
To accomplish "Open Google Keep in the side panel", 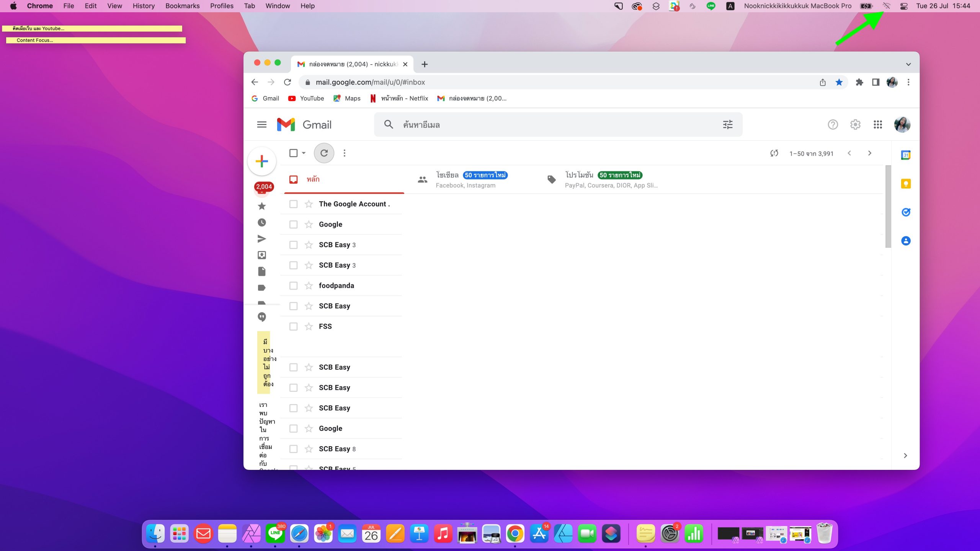I will click(x=906, y=184).
